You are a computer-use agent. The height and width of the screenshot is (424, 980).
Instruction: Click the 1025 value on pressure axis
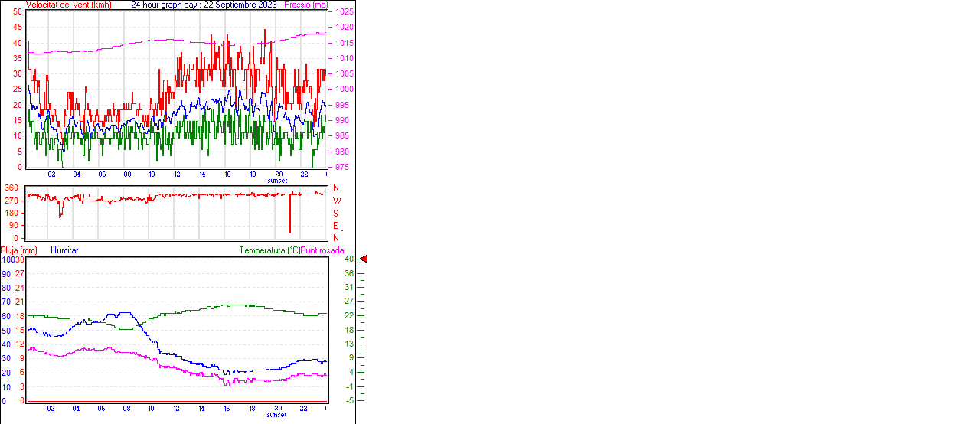click(x=344, y=12)
